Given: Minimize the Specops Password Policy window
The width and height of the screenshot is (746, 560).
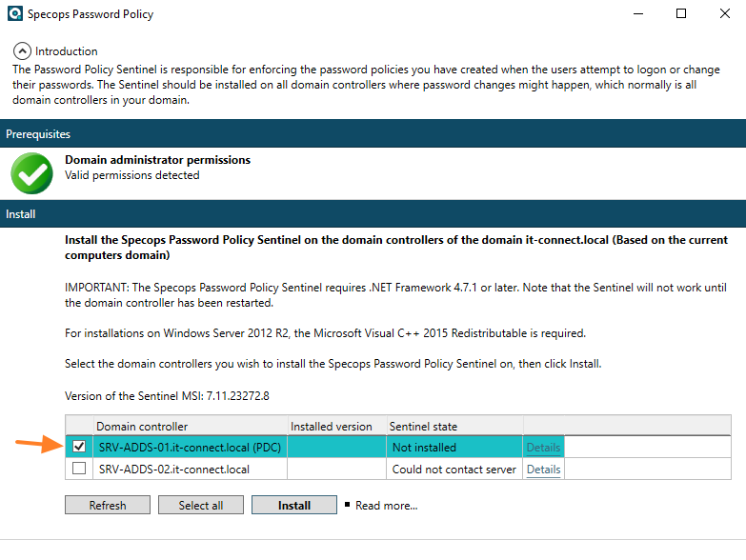Looking at the screenshot, I should (638, 13).
